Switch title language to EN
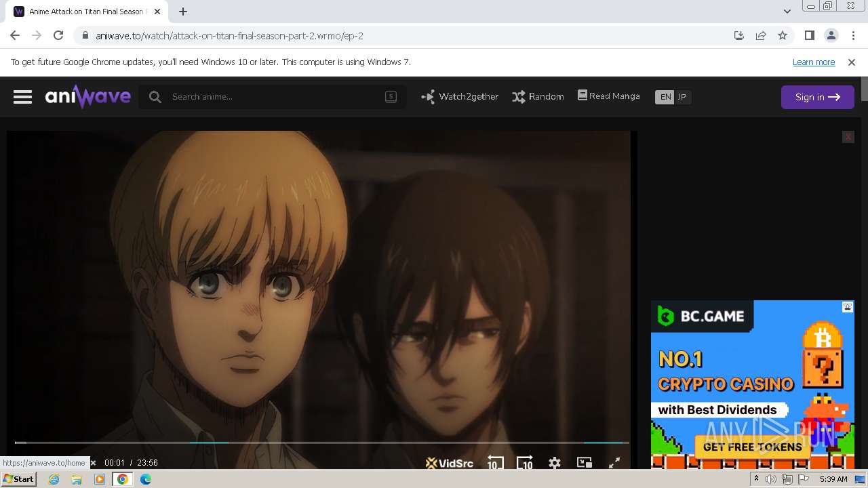 665,97
